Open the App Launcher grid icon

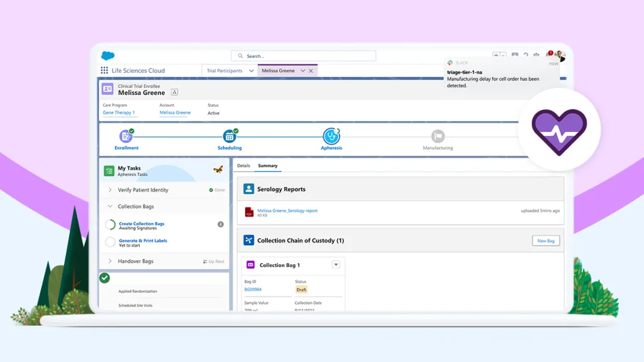pos(104,70)
